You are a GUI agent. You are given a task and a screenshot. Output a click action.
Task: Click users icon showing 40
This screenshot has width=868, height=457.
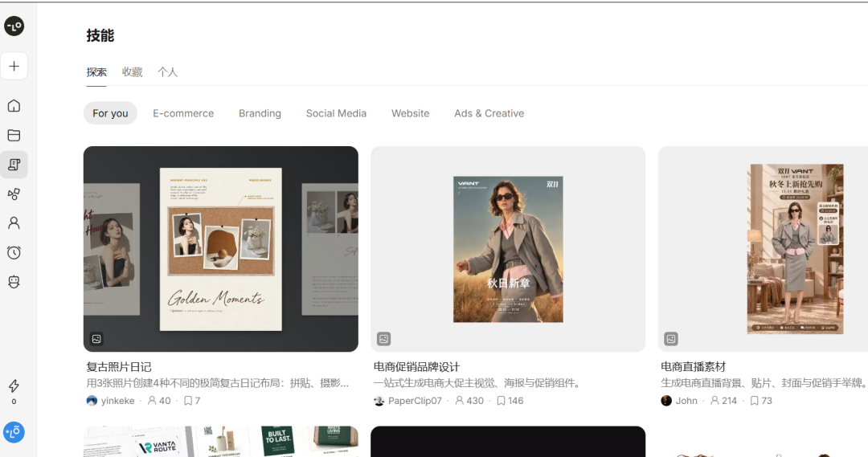coord(152,401)
